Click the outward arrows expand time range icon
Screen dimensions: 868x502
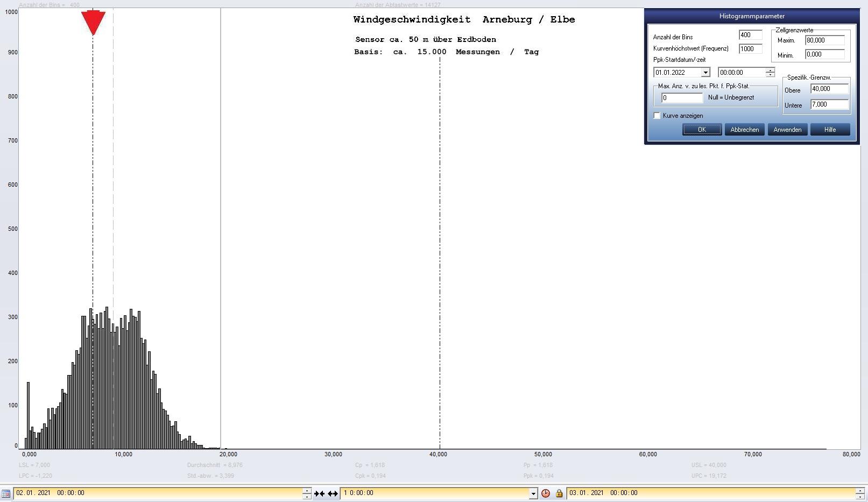click(333, 493)
